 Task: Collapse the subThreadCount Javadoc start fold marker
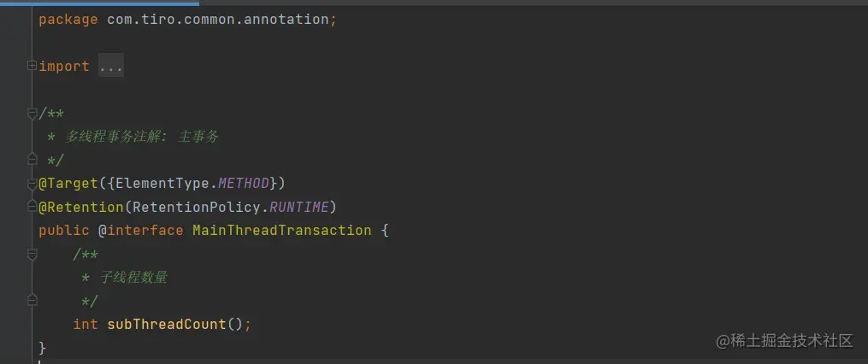tap(32, 254)
